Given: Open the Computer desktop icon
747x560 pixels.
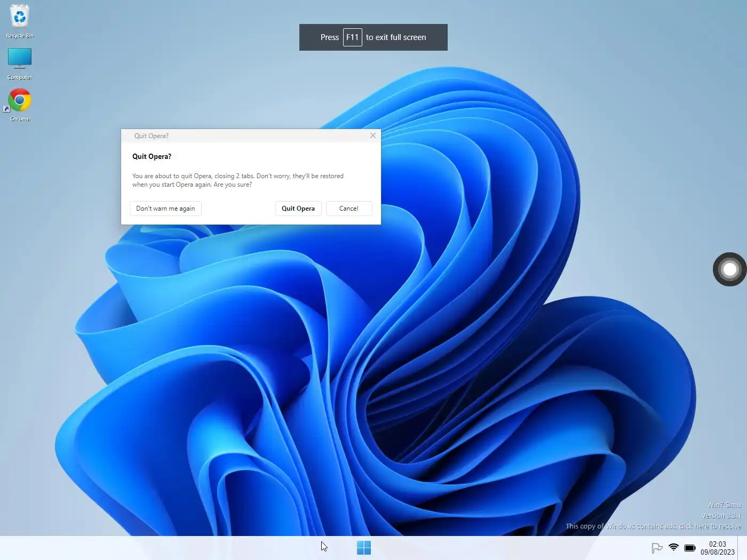Looking at the screenshot, I should click(20, 64).
